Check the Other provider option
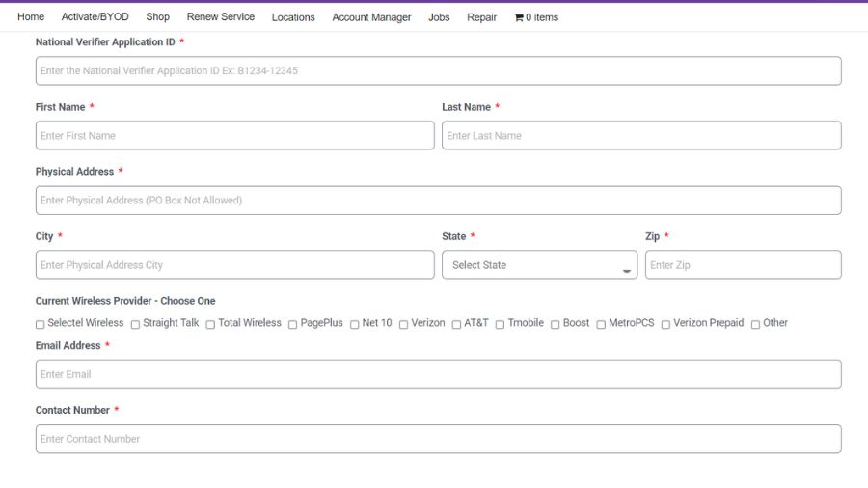Image resolution: width=868 pixels, height=488 pixels. 755,324
